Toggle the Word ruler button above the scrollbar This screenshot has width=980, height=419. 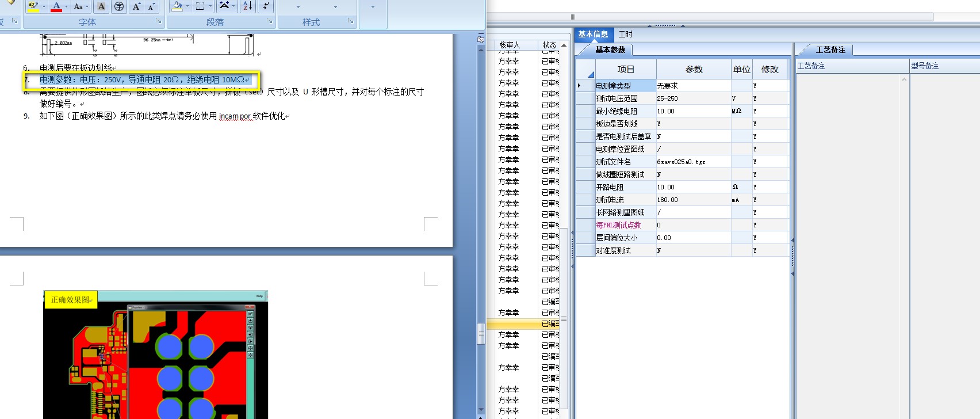tap(481, 39)
